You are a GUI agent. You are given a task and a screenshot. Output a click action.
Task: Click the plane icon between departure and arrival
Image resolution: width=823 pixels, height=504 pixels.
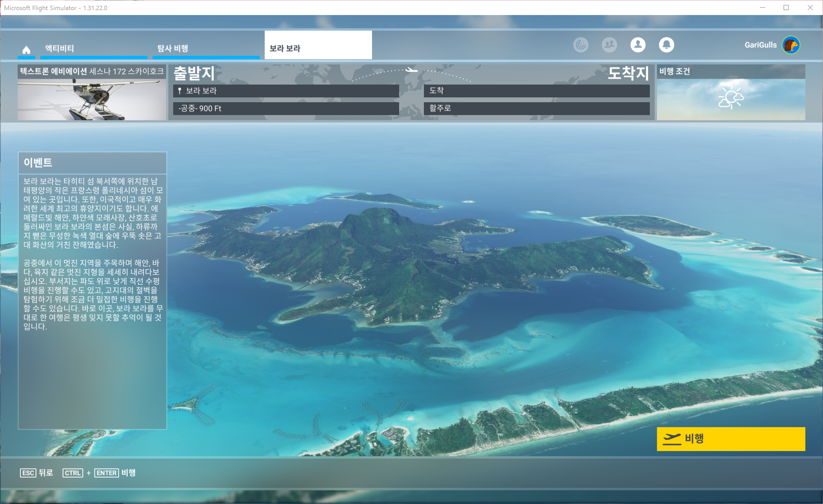[x=411, y=70]
